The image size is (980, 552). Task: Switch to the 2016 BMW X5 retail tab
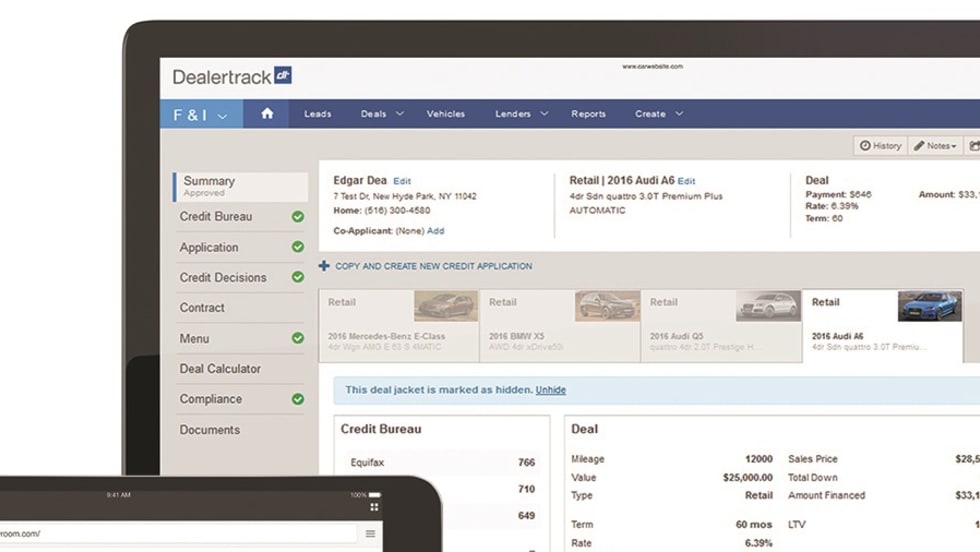click(x=560, y=326)
